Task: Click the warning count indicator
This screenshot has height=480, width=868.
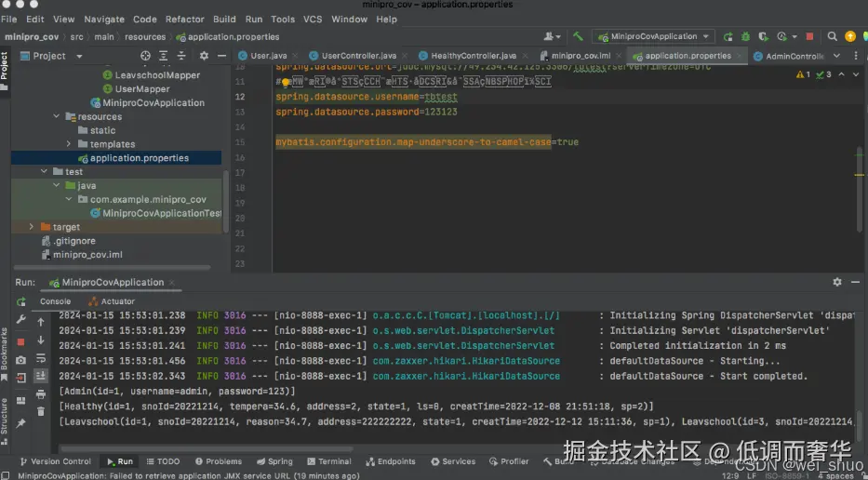Action: click(803, 74)
